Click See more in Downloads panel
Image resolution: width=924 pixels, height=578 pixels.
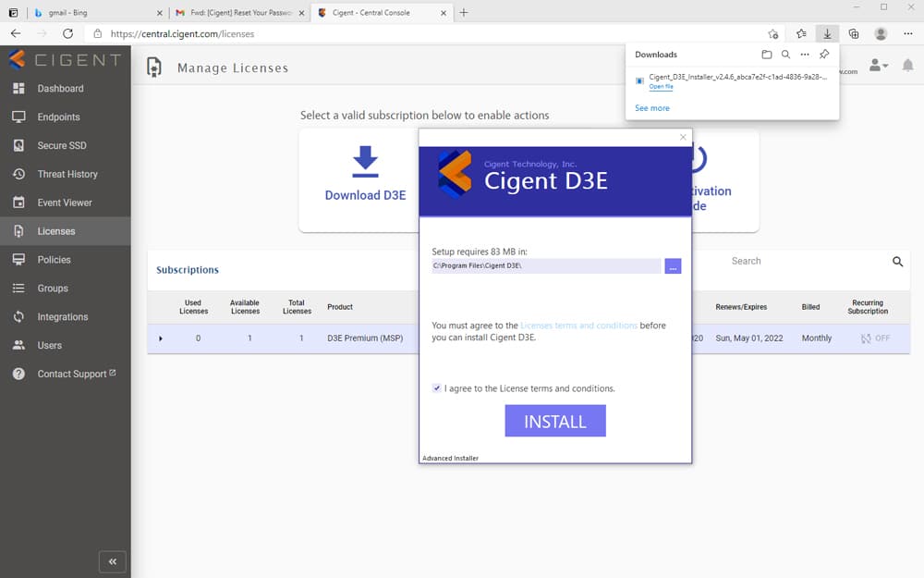point(652,108)
